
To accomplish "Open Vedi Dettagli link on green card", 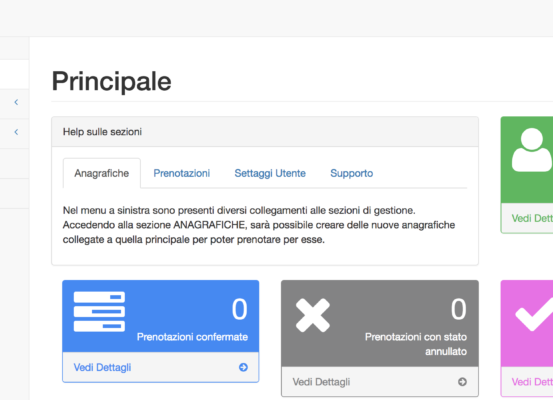I will click(532, 218).
